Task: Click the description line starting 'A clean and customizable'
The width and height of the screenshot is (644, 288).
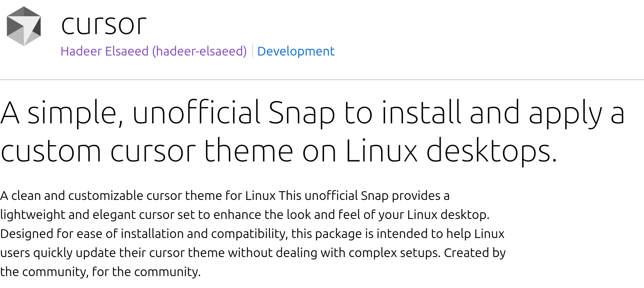Action: pyautogui.click(x=225, y=196)
